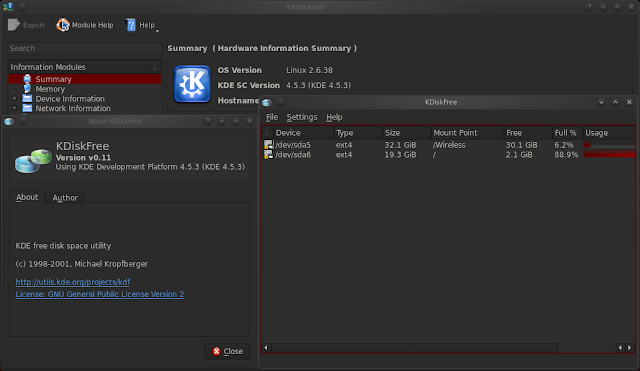The height and width of the screenshot is (371, 640).
Task: Sort by the Information Modules header
Action: coord(84,67)
